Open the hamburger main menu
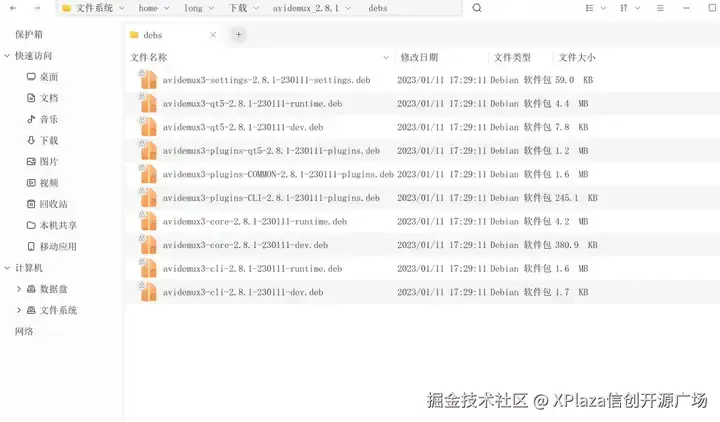 [660, 8]
